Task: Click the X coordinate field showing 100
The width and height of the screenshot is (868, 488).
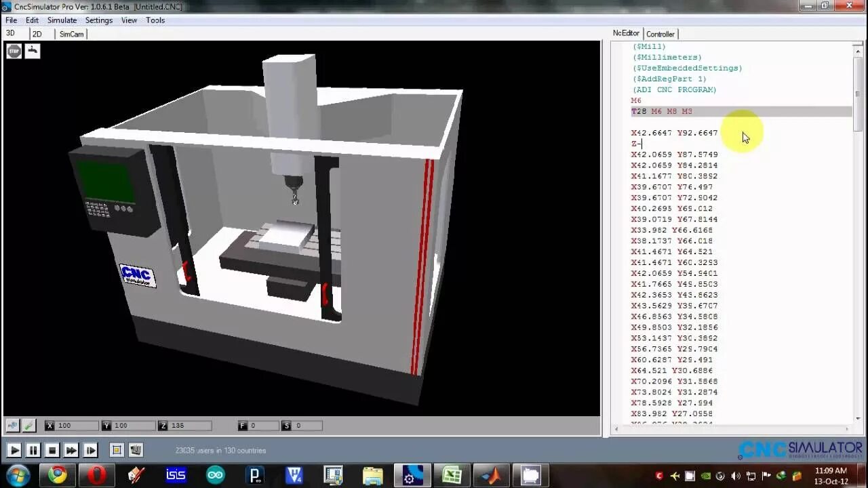Action: [x=77, y=426]
